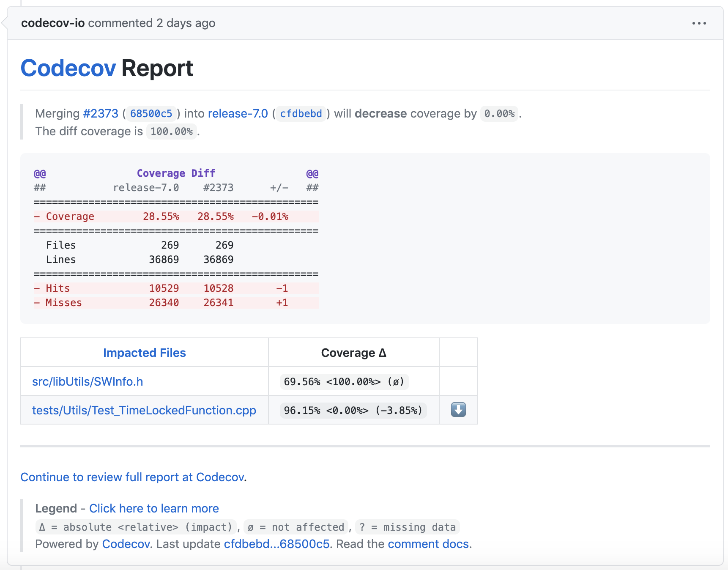Open the cfdbebd...68500c5 last update link
The image size is (728, 570).
pos(276,544)
